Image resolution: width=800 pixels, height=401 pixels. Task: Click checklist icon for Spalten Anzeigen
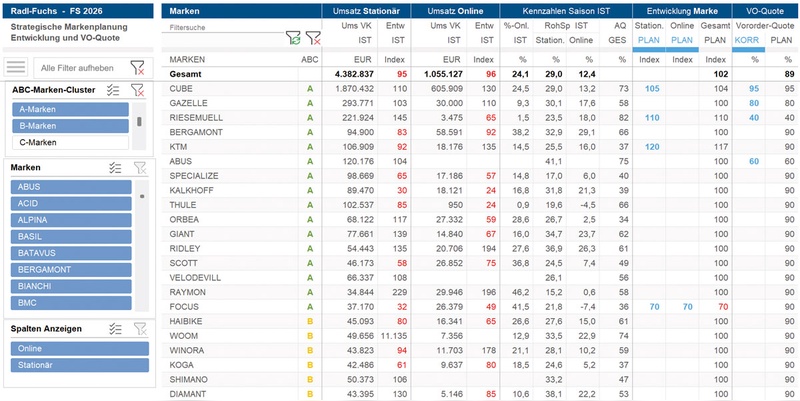(x=115, y=329)
